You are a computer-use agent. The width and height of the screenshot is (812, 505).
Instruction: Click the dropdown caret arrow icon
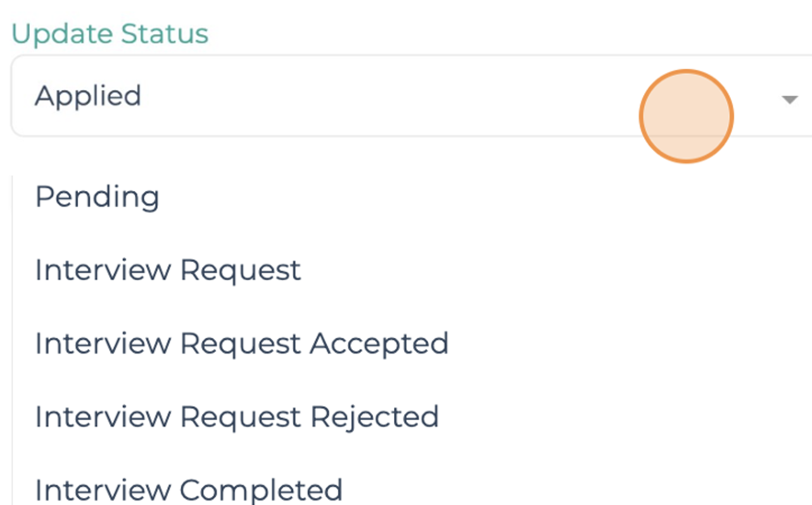click(x=789, y=99)
